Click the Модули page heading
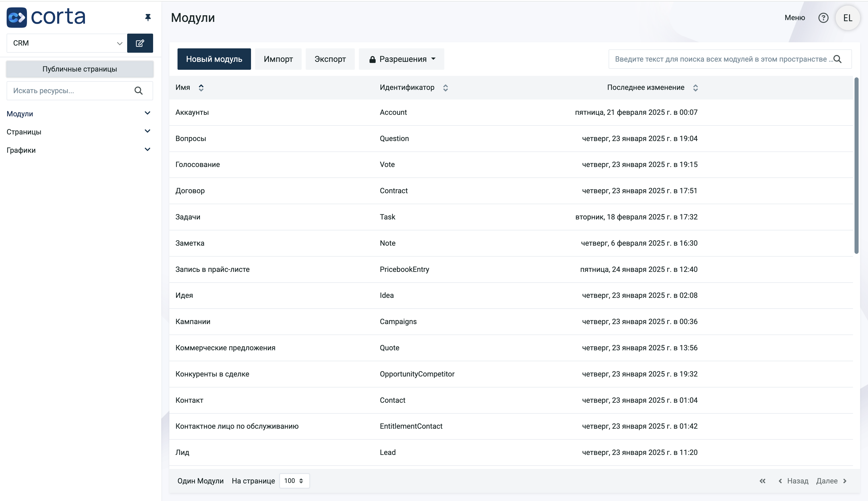The width and height of the screenshot is (868, 501). [193, 18]
